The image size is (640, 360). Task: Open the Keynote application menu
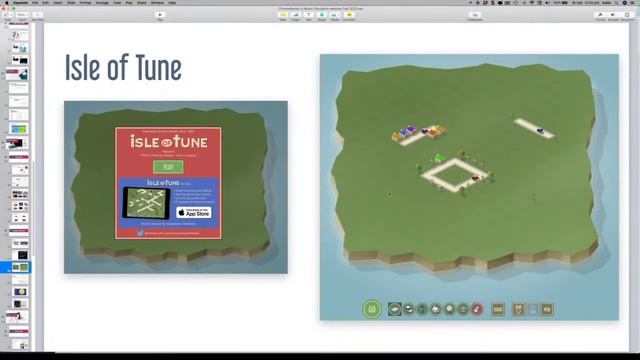point(20,3)
